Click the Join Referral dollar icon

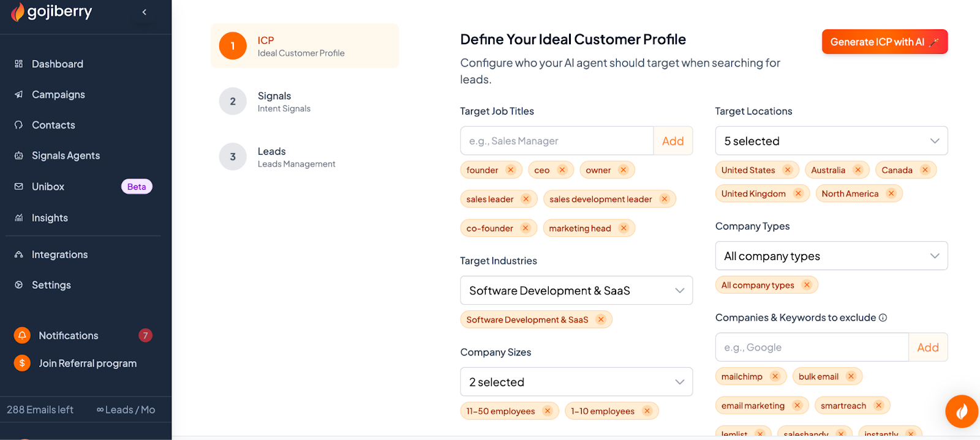click(22, 364)
